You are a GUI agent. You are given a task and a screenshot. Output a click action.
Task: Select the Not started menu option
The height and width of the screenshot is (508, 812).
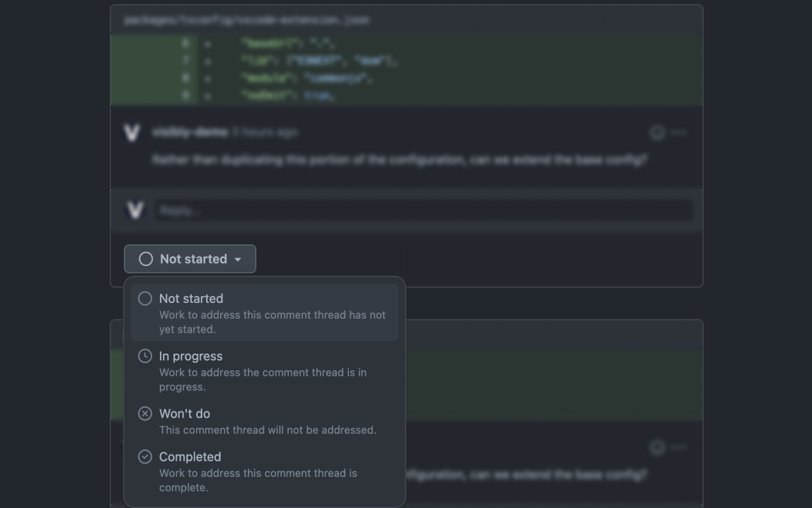click(x=265, y=313)
